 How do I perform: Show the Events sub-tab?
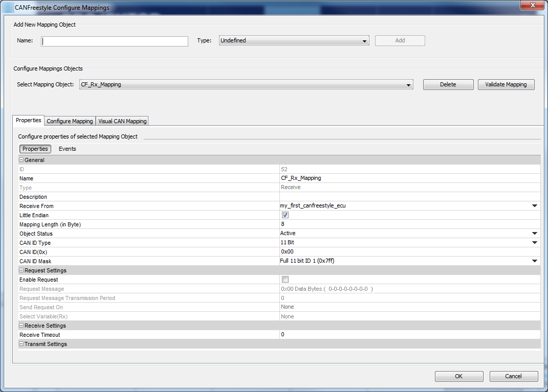pyautogui.click(x=67, y=149)
